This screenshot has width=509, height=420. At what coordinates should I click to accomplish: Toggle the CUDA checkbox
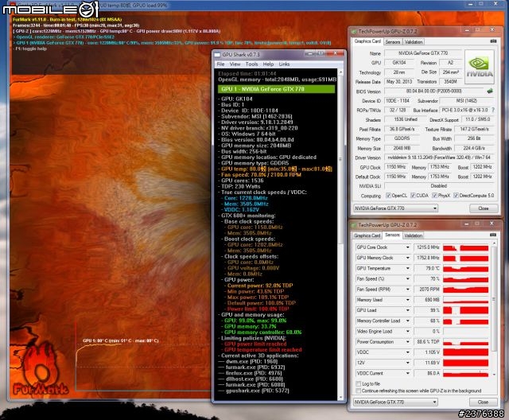[413, 196]
